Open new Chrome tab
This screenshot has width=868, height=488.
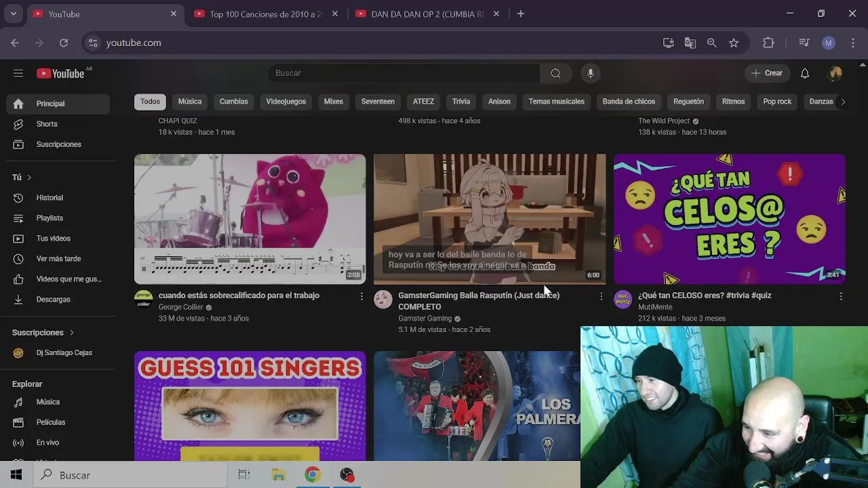pyautogui.click(x=521, y=14)
